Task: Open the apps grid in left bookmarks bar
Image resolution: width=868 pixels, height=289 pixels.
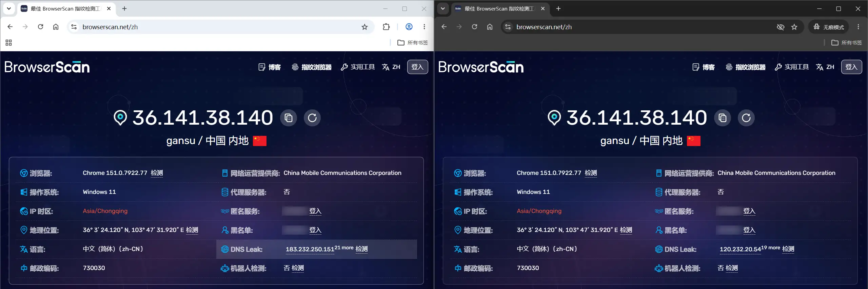Action: [x=9, y=43]
